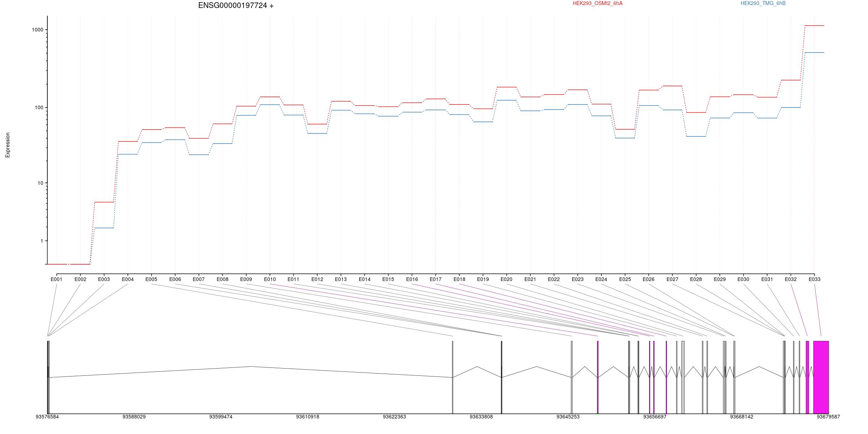Select the HEK293_OSMI2_6hA legend label

pyautogui.click(x=597, y=3)
